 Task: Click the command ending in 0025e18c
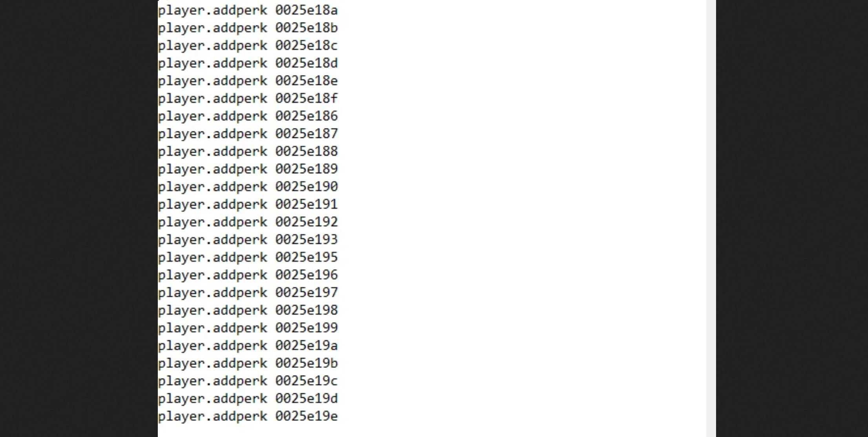point(248,46)
